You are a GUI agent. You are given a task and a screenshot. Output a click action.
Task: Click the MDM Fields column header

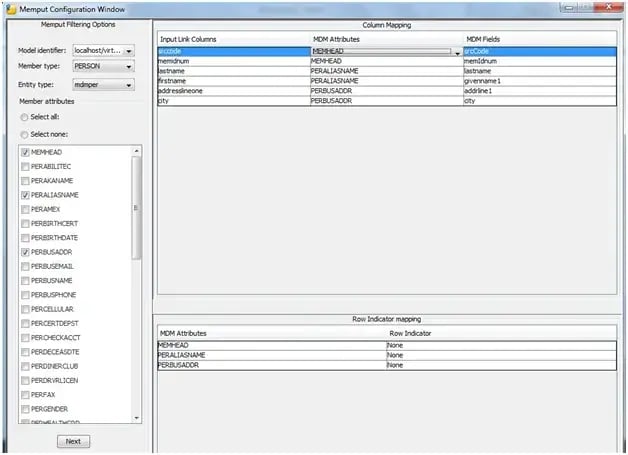tap(483, 39)
